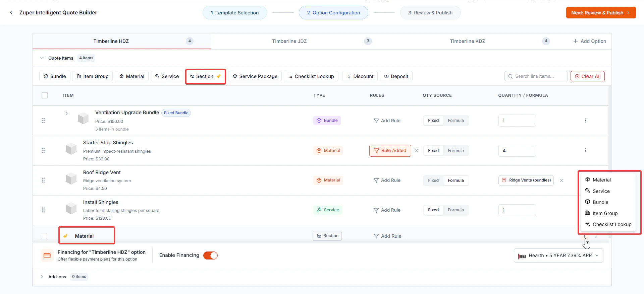Tick the select-all checkbox in the table header
This screenshot has height=294, width=644.
[x=45, y=95]
